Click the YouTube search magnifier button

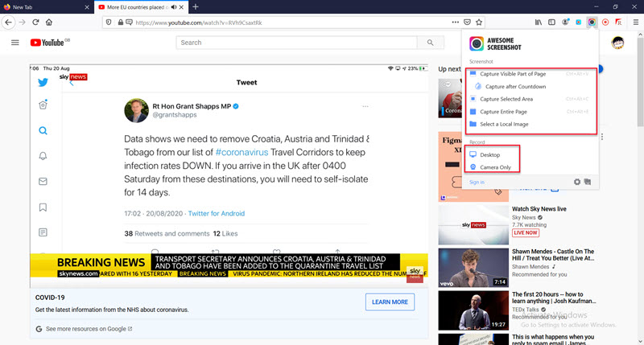coord(430,43)
